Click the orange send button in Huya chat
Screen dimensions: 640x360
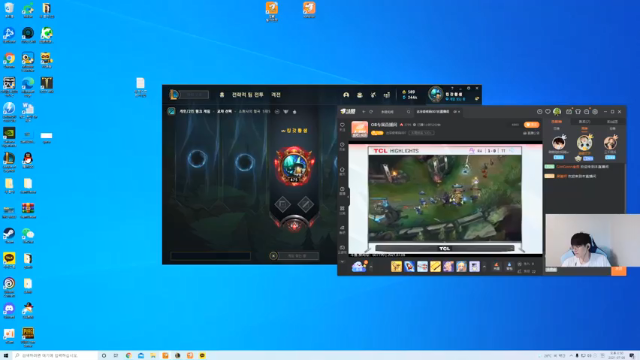tap(618, 270)
